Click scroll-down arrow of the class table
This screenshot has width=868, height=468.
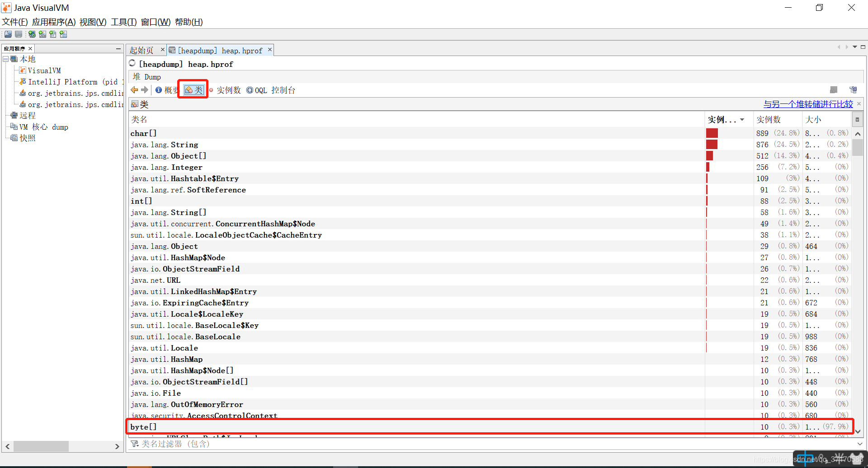pyautogui.click(x=858, y=431)
